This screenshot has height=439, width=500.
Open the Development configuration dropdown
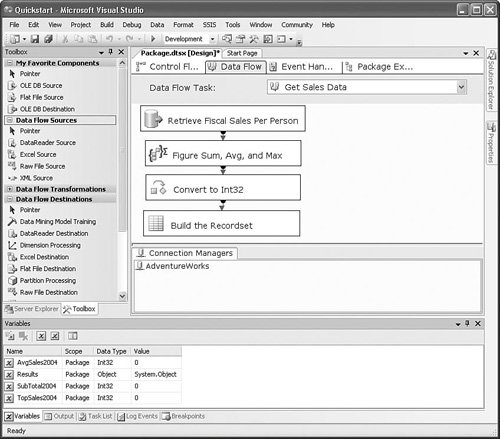coord(212,39)
